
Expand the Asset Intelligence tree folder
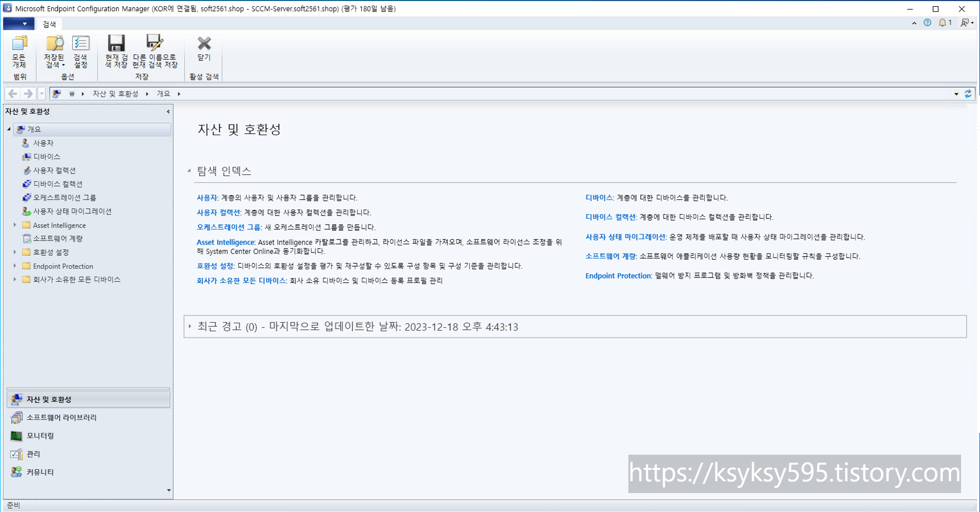click(x=15, y=225)
